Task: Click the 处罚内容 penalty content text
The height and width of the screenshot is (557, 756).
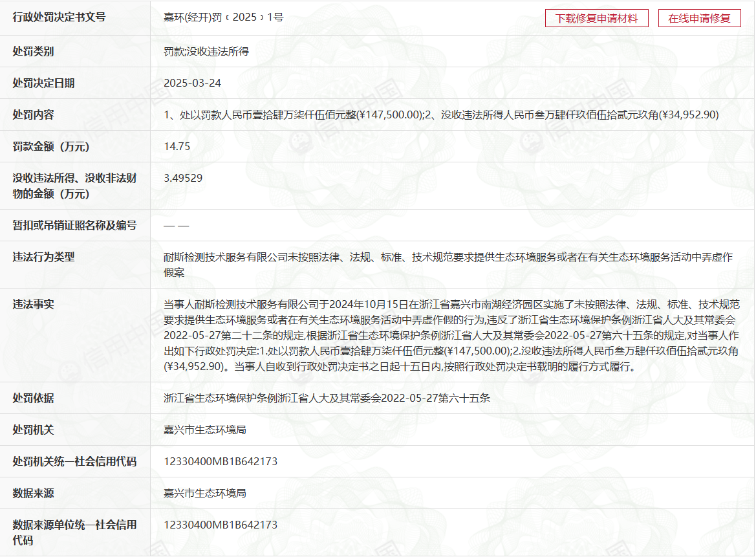Action: point(441,115)
